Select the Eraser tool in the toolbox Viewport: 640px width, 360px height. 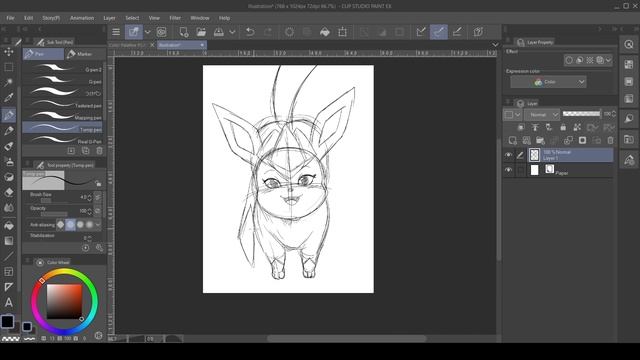(x=9, y=192)
